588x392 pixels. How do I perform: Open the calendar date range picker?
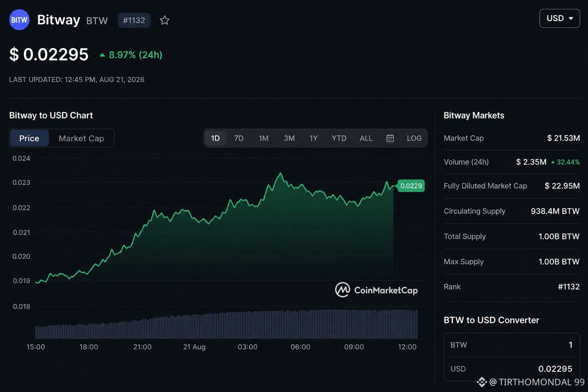pyautogui.click(x=390, y=138)
